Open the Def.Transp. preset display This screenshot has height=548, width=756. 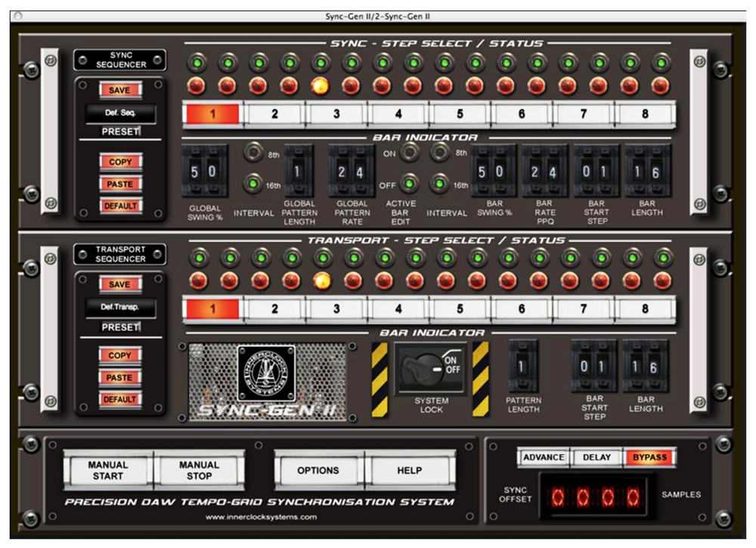tap(120, 308)
